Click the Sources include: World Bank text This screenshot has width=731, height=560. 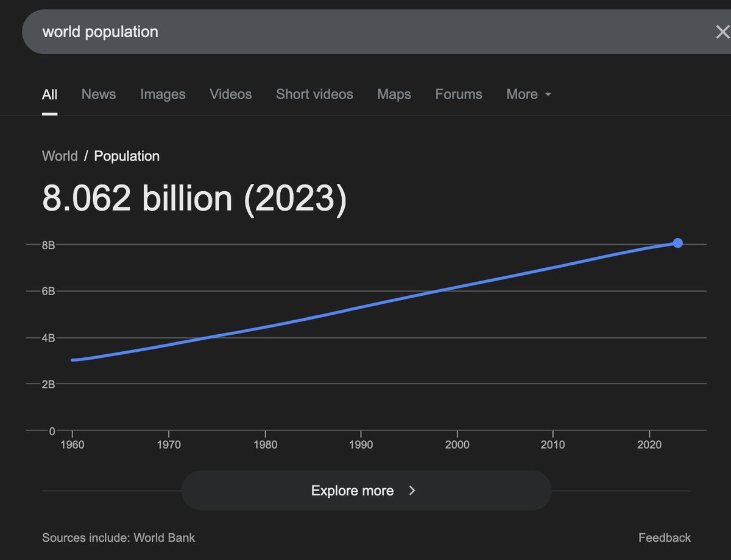(119, 537)
